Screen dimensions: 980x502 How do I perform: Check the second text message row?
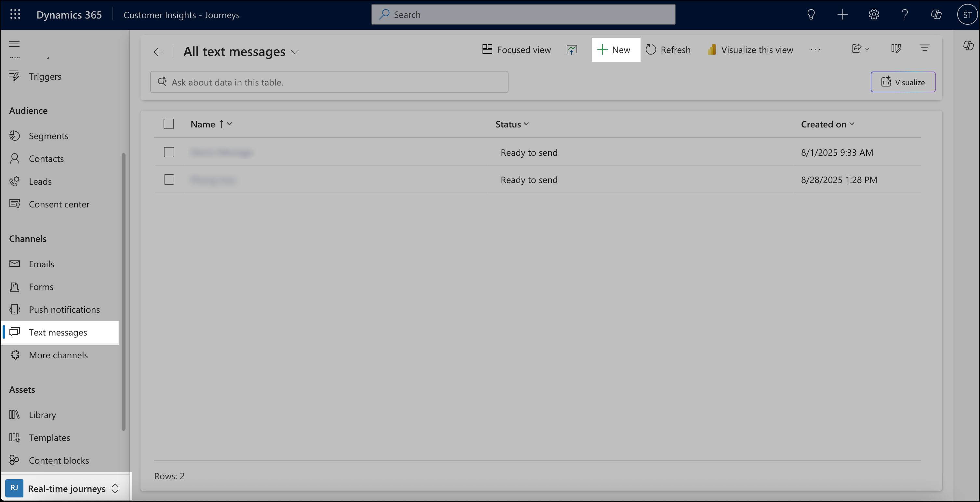[169, 179]
